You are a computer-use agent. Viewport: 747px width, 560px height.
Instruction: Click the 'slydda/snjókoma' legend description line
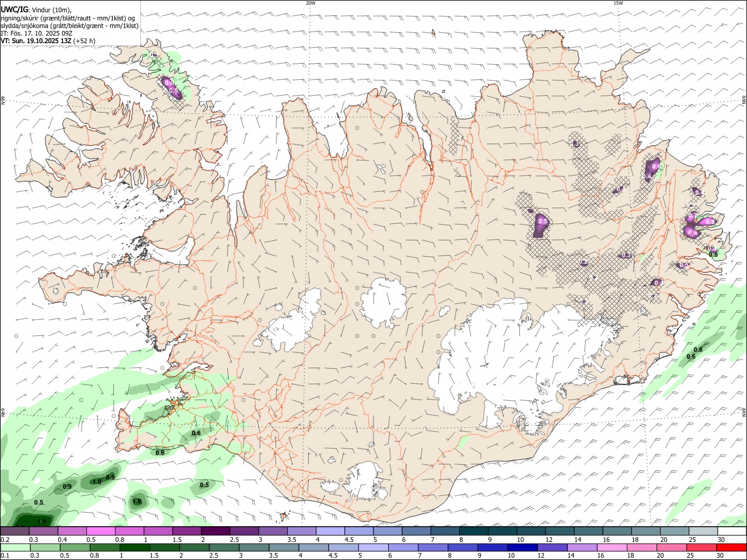click(x=69, y=26)
